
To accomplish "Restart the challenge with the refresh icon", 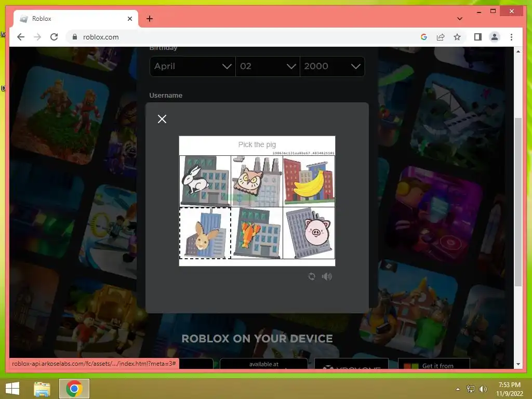I will 312,276.
